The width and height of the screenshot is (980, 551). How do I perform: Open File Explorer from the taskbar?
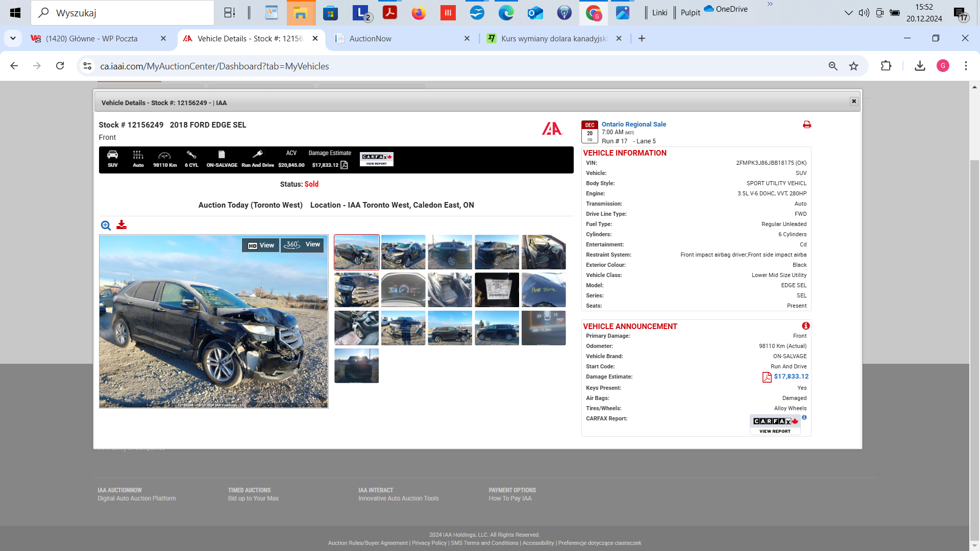tap(301, 13)
